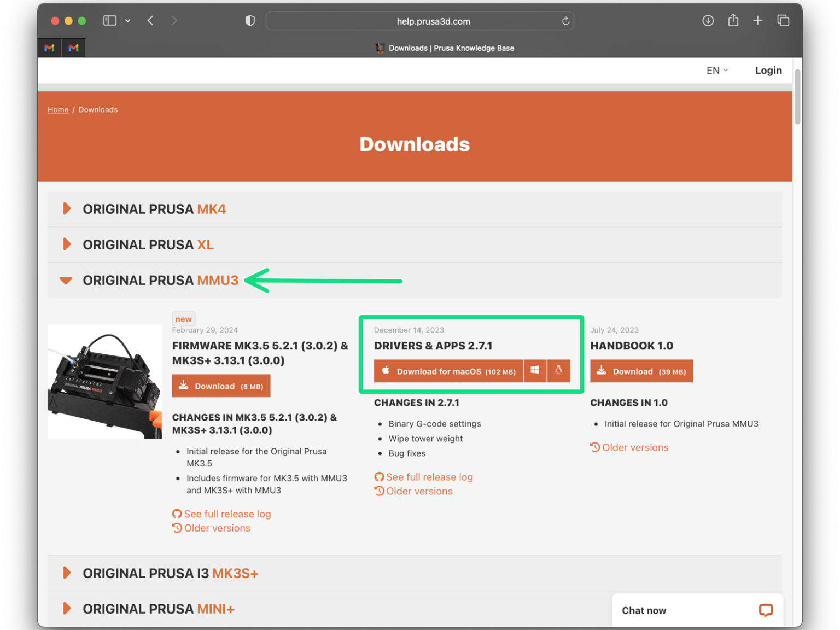Open Safari's tab overview
The image size is (840, 630).
tap(783, 20)
